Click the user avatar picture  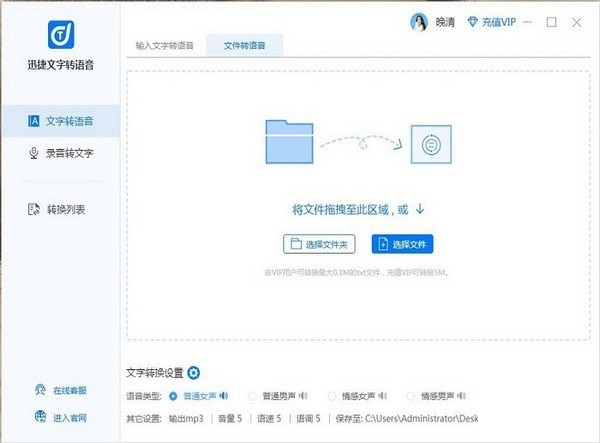[x=419, y=22]
